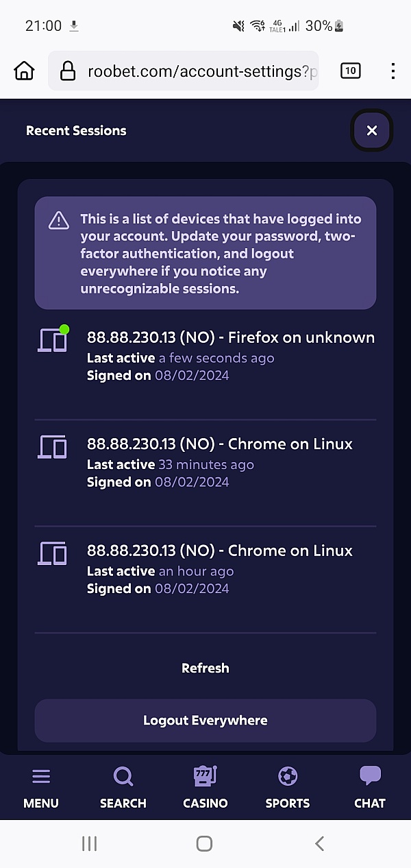Go to the CASINO slot machine tab
The image size is (411, 868).
(x=206, y=787)
